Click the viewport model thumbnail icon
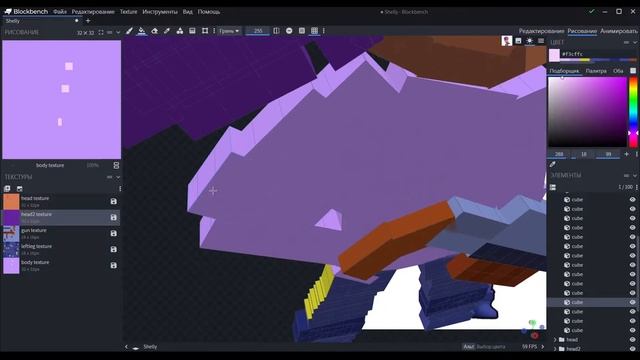 tap(507, 41)
